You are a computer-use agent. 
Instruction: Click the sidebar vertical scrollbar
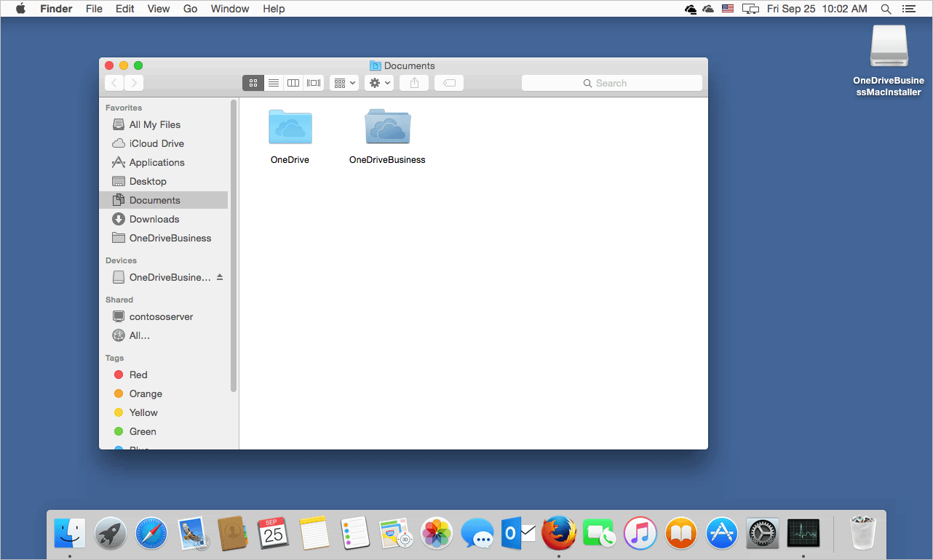coord(234,246)
